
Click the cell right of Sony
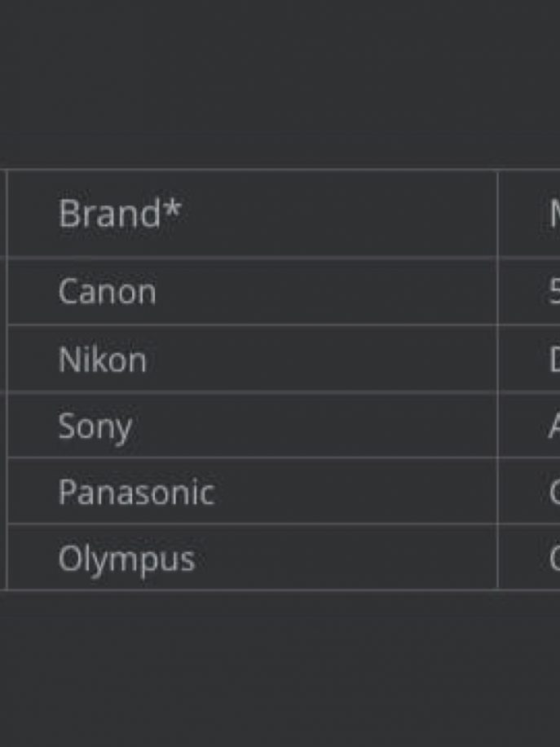point(552,426)
